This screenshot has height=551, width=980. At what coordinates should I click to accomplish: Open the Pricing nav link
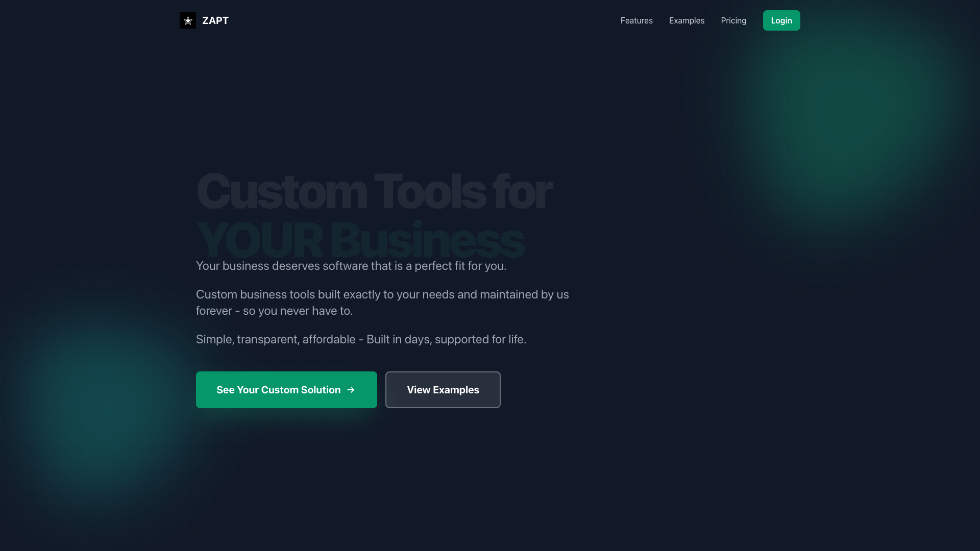733,20
